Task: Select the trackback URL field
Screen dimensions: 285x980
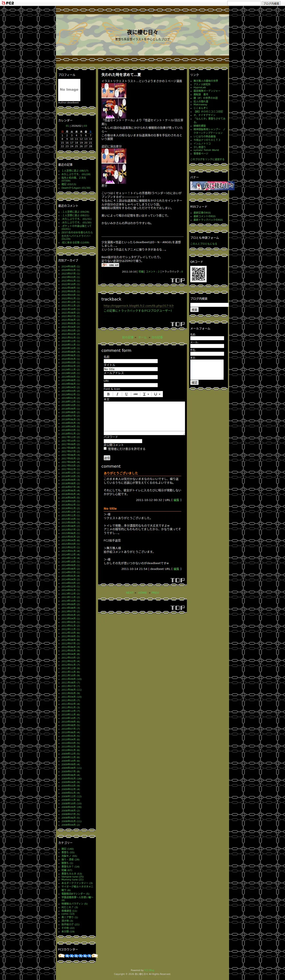Action: (139, 306)
